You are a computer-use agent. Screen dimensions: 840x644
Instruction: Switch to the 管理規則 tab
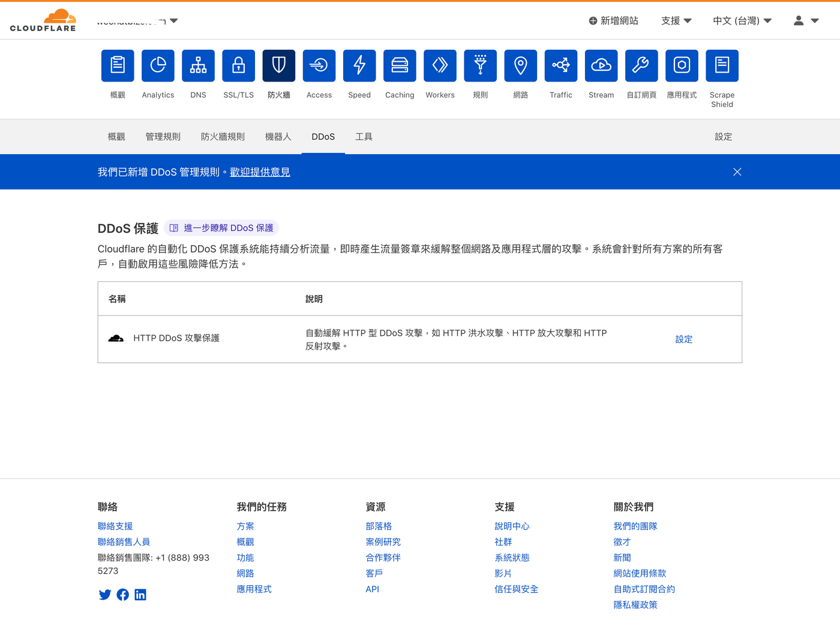pyautogui.click(x=163, y=137)
